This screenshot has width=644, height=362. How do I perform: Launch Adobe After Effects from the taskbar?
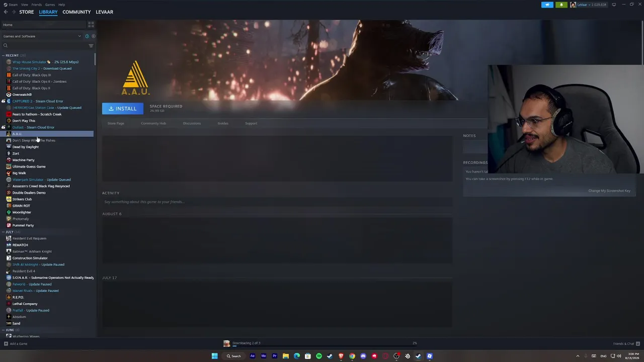click(x=253, y=356)
